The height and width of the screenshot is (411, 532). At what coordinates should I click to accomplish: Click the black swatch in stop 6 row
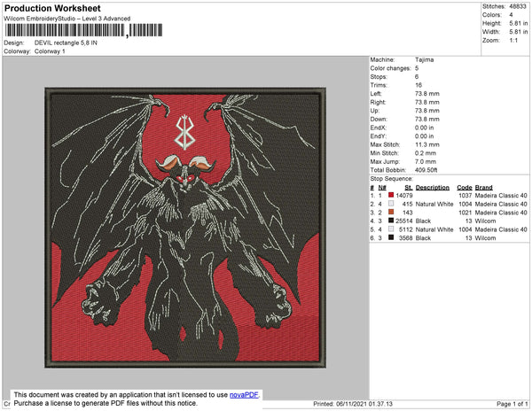(391, 237)
